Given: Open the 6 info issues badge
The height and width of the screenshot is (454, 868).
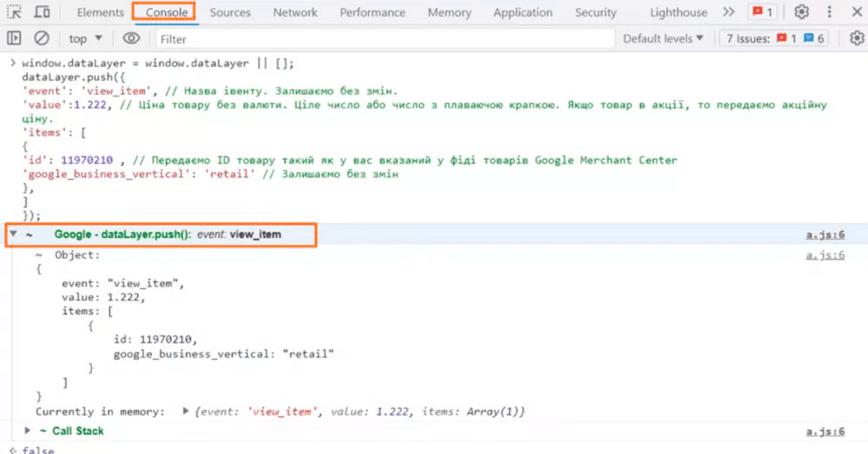Looking at the screenshot, I should [814, 38].
